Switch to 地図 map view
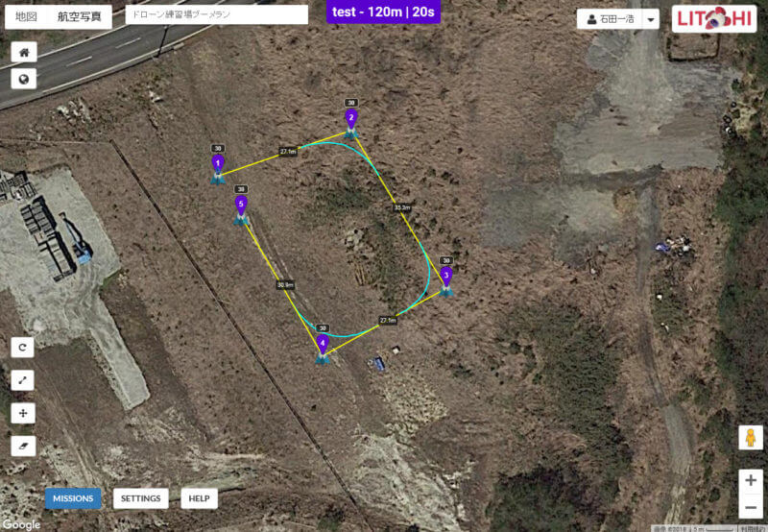Image resolution: width=768 pixels, height=532 pixels. pos(26,16)
